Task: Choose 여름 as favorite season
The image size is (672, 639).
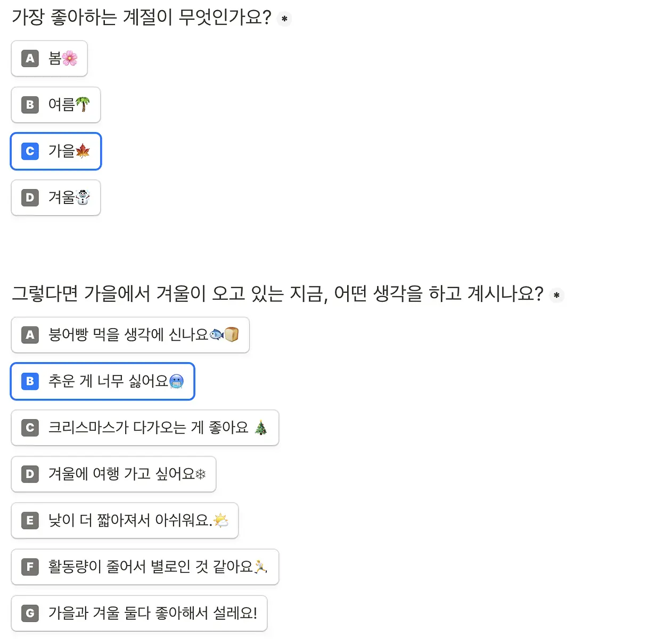Action: 56,105
